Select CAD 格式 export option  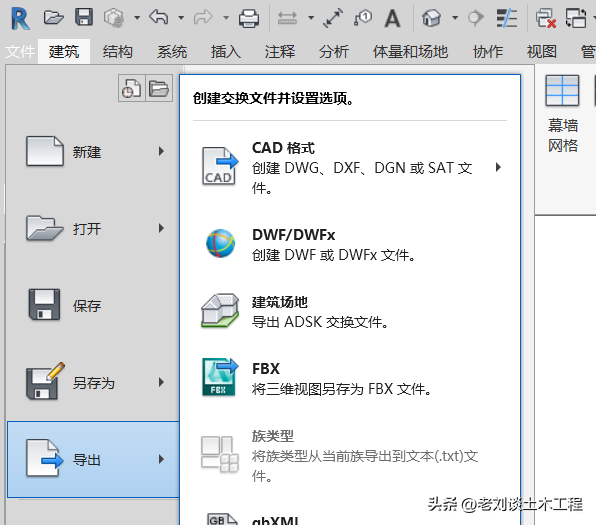(350, 168)
